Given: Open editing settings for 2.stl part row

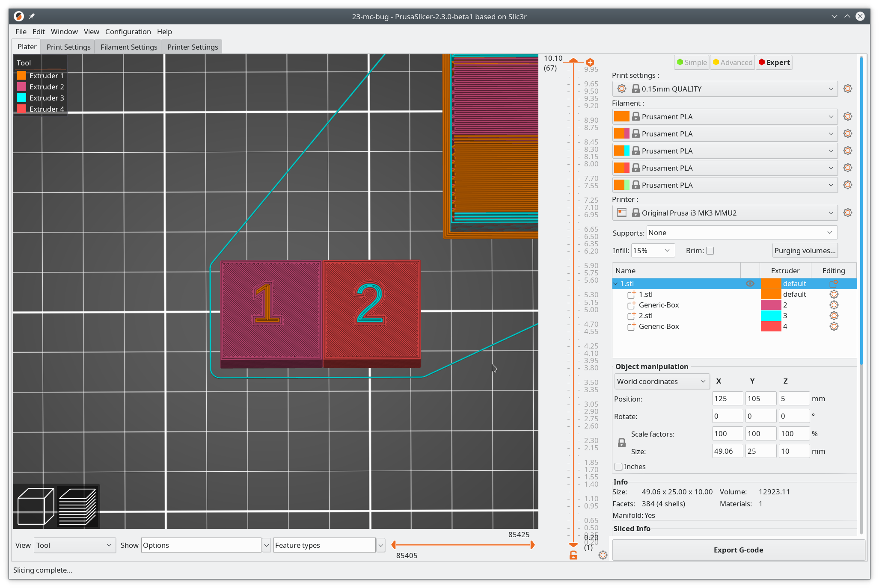Looking at the screenshot, I should pos(834,316).
